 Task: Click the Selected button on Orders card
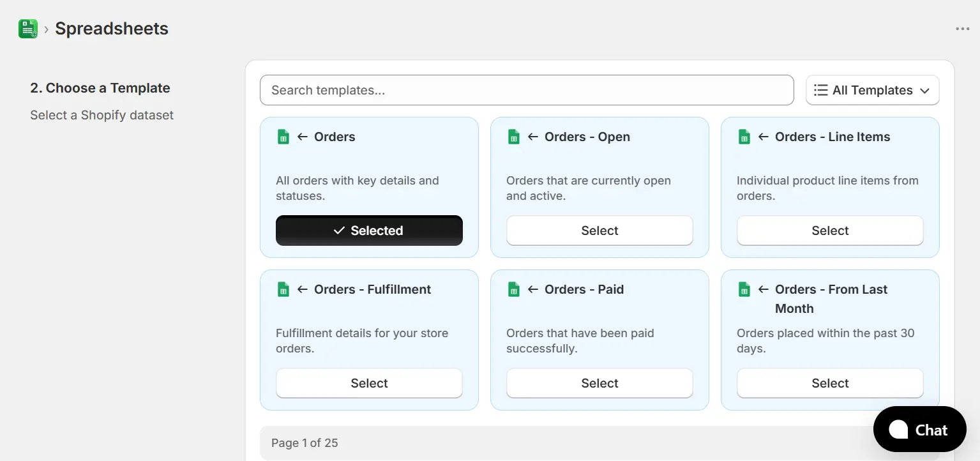click(369, 230)
